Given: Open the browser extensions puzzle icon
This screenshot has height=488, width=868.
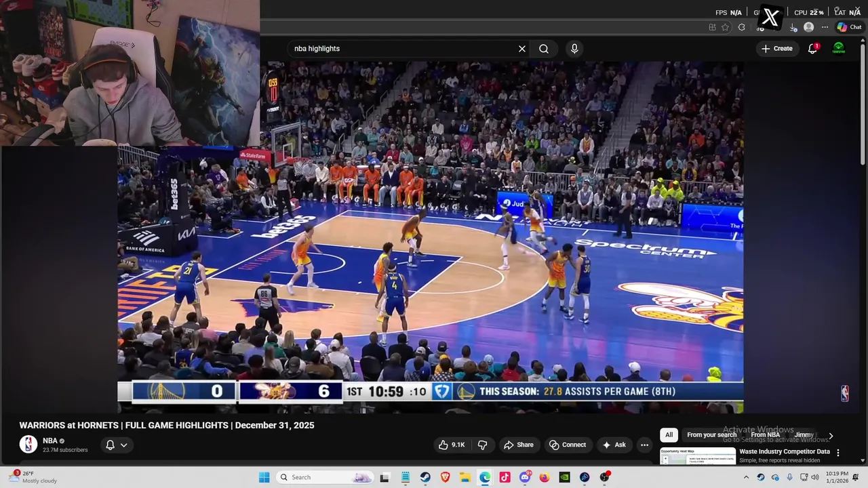Looking at the screenshot, I should (741, 27).
